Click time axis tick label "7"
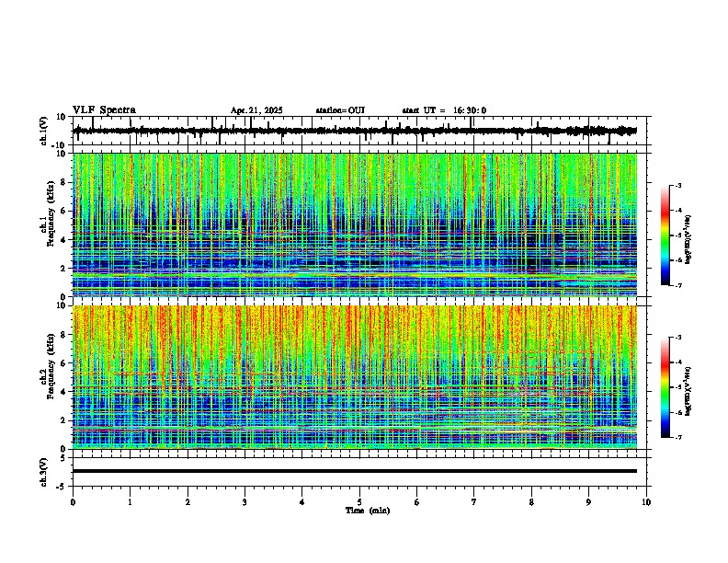The image size is (728, 563). click(474, 502)
